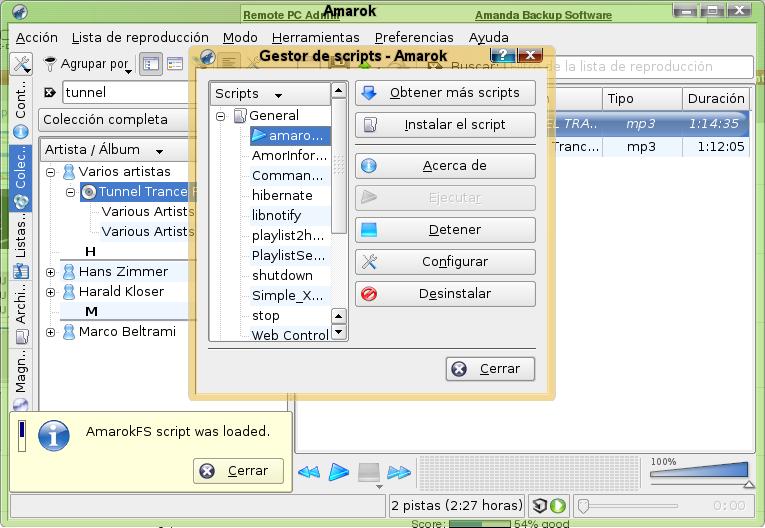Click the Acerca de button
This screenshot has width=765, height=528.
(445, 166)
